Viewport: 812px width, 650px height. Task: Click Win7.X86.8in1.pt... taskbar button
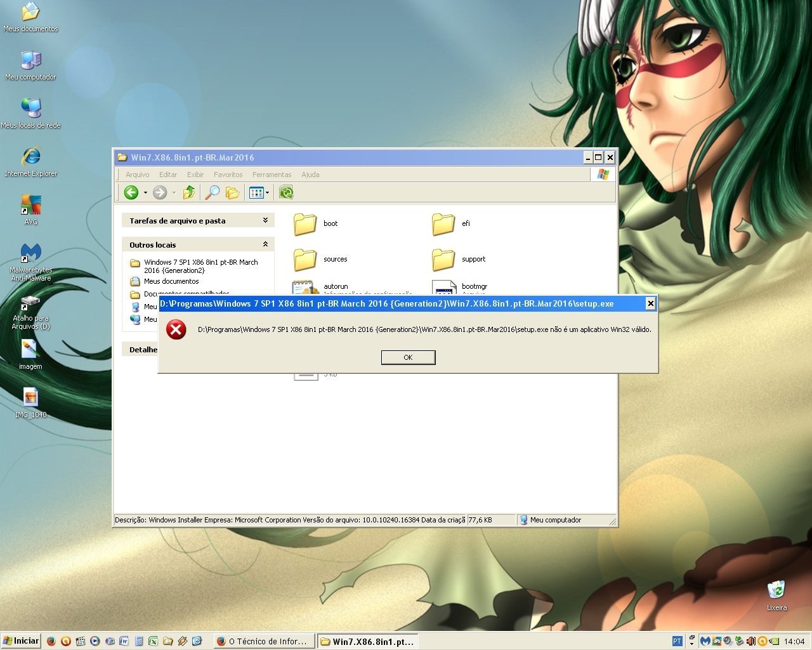(367, 641)
